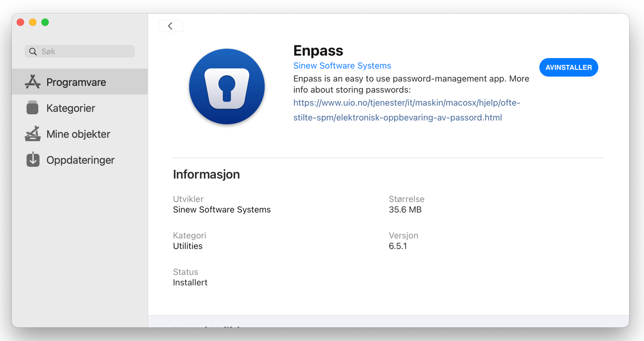Select Programvare in the sidebar
This screenshot has width=644, height=341.
pyautogui.click(x=80, y=82)
